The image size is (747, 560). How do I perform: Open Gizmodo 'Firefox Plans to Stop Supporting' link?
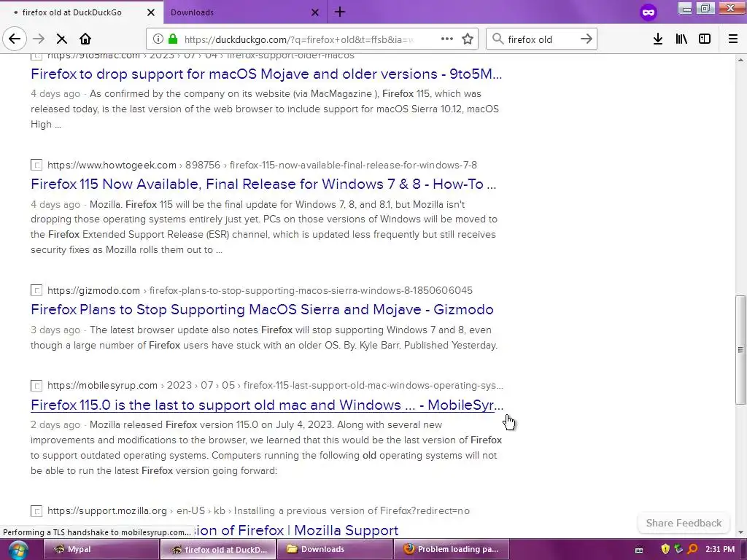coord(262,309)
